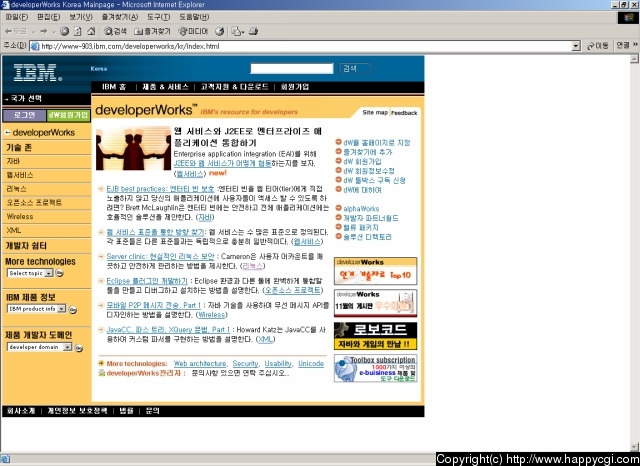This screenshot has height=466, width=640.
Task: Open the View (보기) menu
Action: tap(80, 17)
